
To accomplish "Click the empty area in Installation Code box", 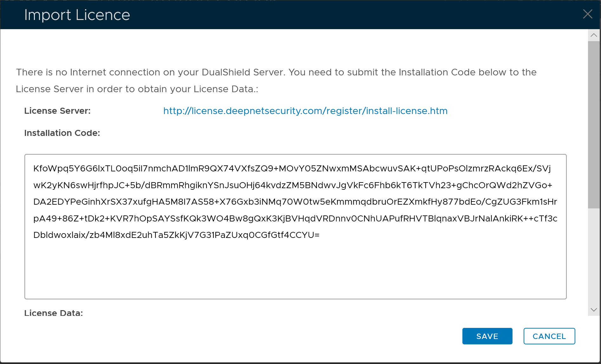I will (x=295, y=269).
